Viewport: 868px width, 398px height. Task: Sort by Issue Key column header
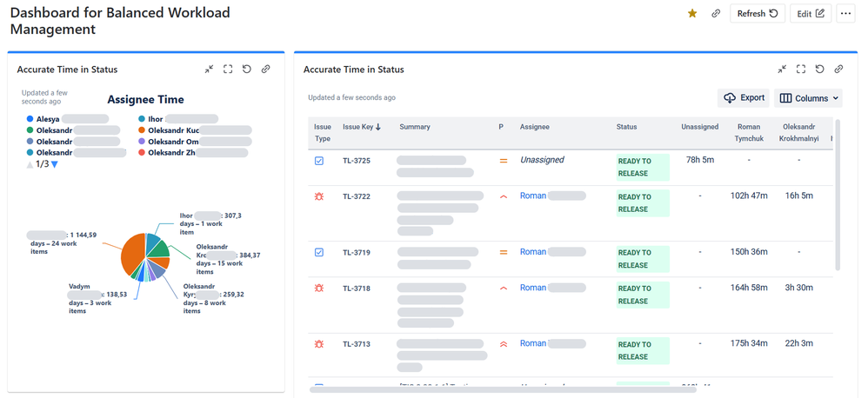[361, 127]
